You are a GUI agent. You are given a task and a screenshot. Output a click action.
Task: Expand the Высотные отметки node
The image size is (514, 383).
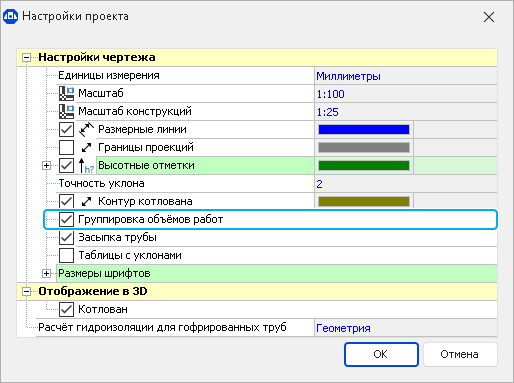pos(46,165)
